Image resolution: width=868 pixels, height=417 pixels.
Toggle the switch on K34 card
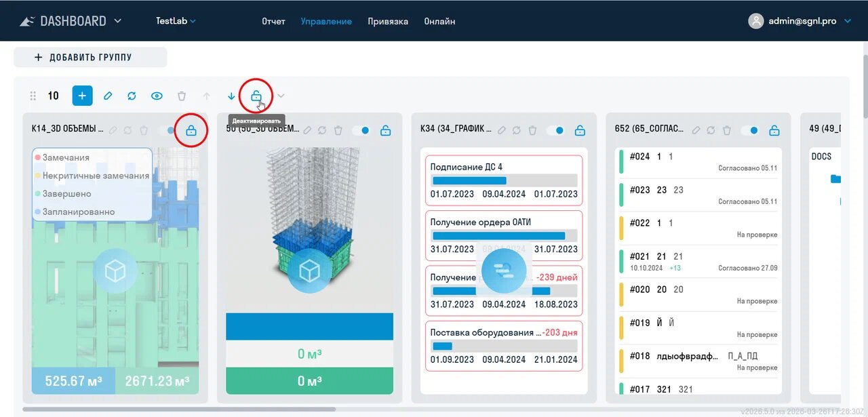tap(555, 130)
